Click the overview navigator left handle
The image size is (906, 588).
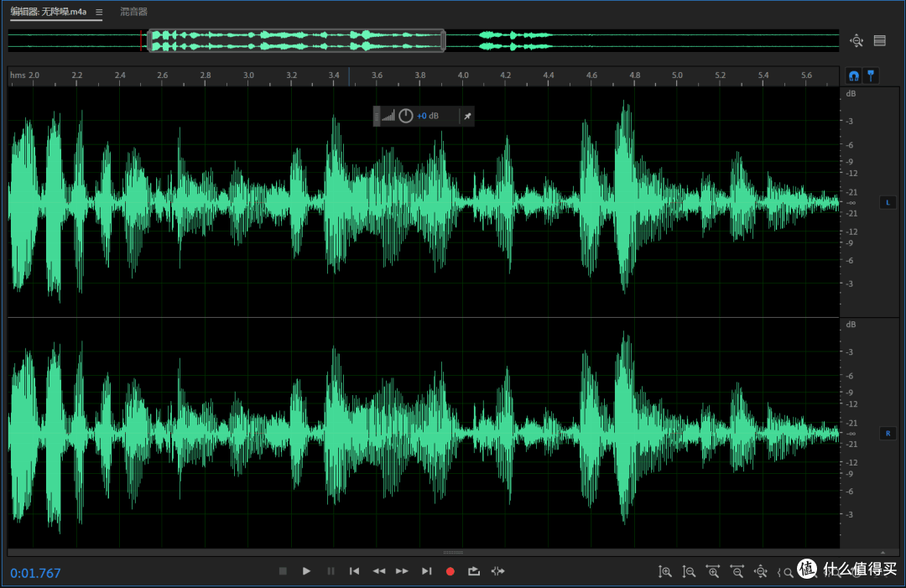click(149, 40)
